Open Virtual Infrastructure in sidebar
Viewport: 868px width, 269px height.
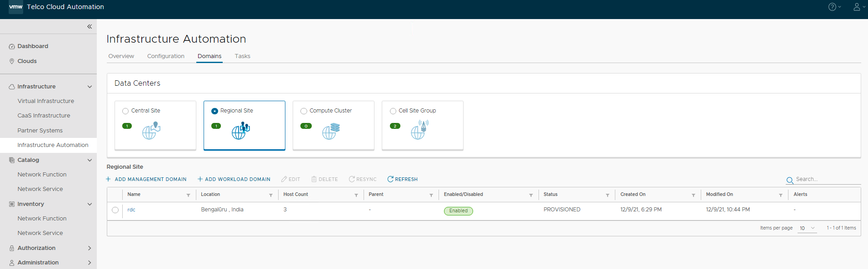pyautogui.click(x=46, y=101)
